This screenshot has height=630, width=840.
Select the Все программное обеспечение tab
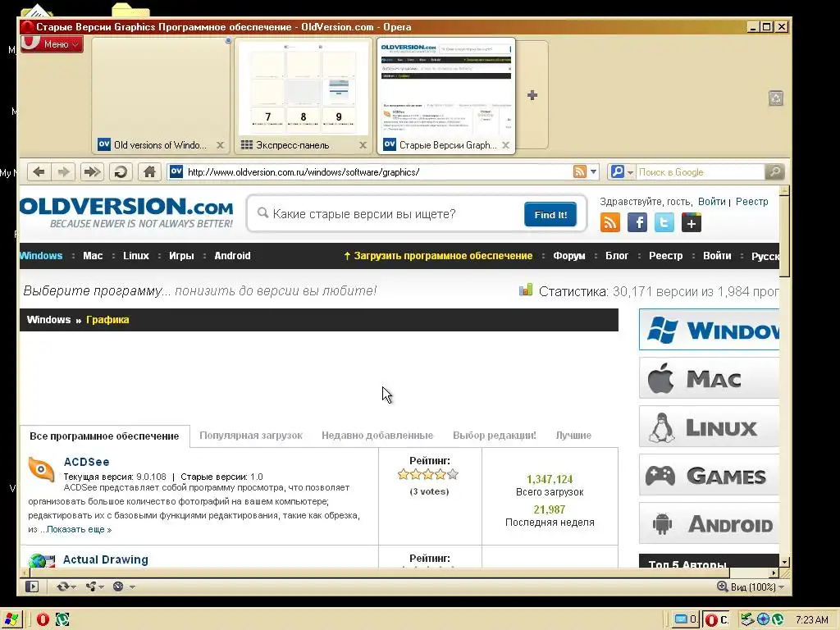104,436
